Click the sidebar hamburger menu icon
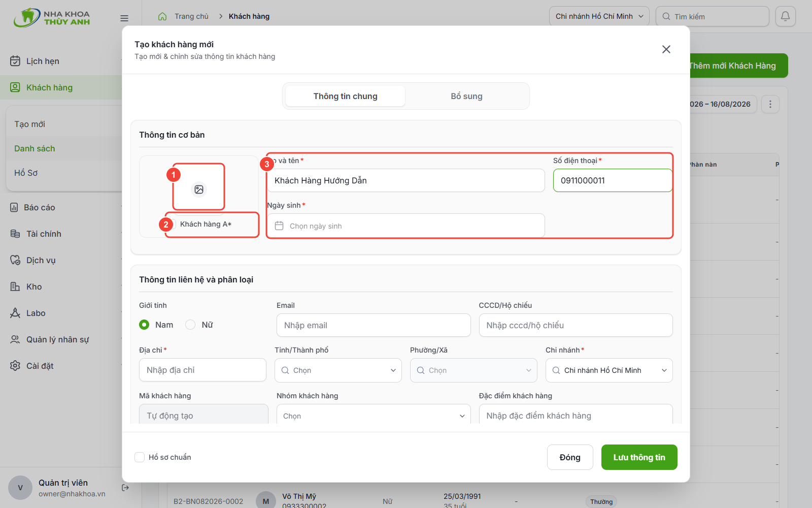The width and height of the screenshot is (812, 508). 124,18
